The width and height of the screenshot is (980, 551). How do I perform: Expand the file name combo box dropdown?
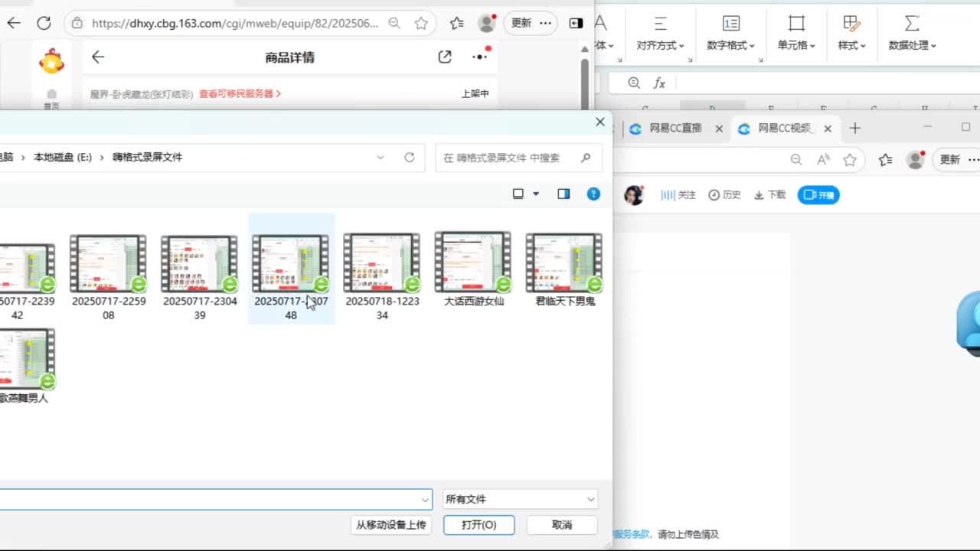pyautogui.click(x=426, y=500)
